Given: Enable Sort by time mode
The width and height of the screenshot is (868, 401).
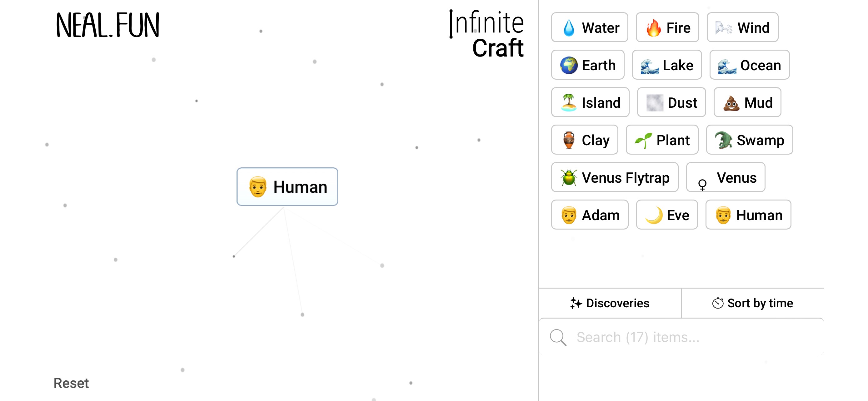Looking at the screenshot, I should tap(754, 303).
